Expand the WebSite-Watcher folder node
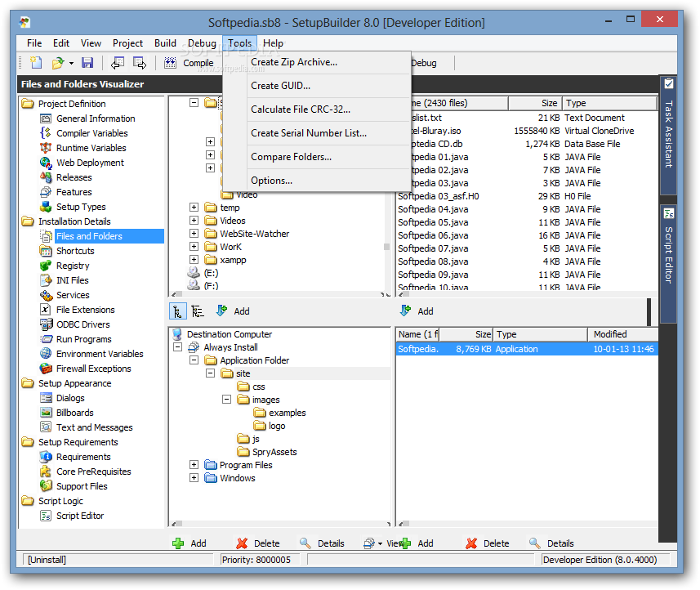700x590 pixels. point(194,233)
